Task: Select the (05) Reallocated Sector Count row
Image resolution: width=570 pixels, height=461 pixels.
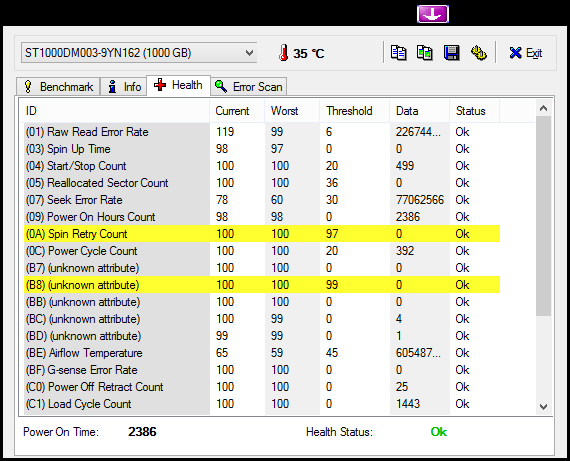Action: 262,183
